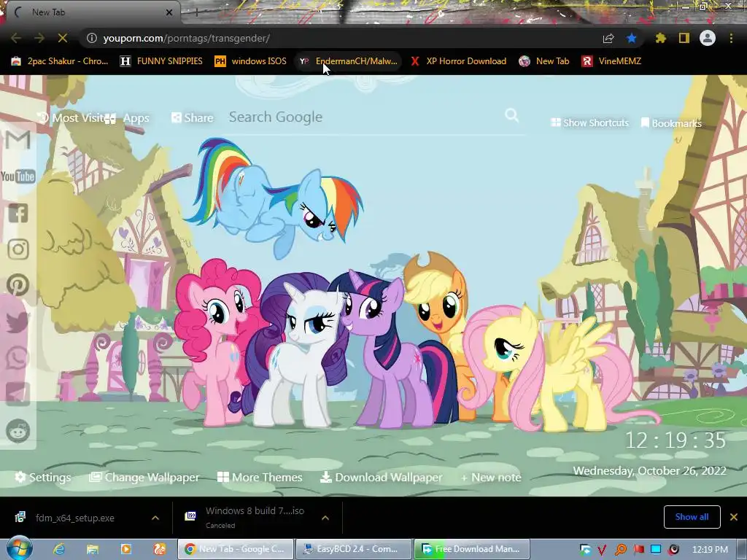Open Facebook from the left sidebar
747x560 pixels.
[18, 213]
